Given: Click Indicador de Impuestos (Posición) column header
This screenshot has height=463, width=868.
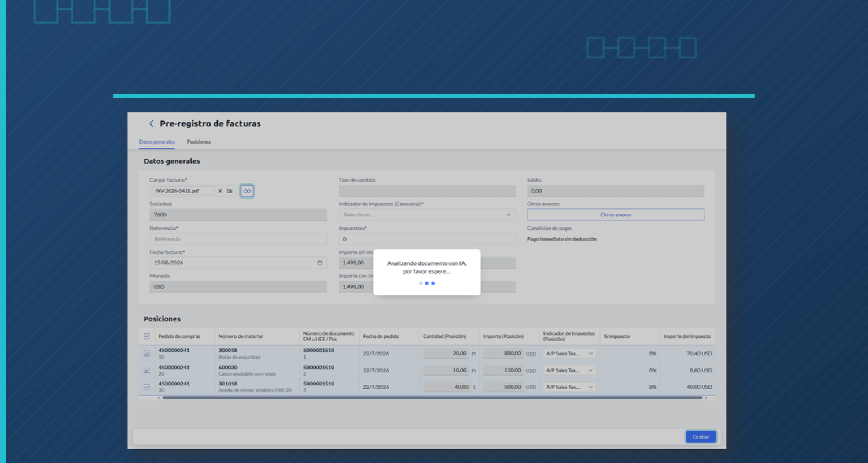Looking at the screenshot, I should [x=569, y=336].
